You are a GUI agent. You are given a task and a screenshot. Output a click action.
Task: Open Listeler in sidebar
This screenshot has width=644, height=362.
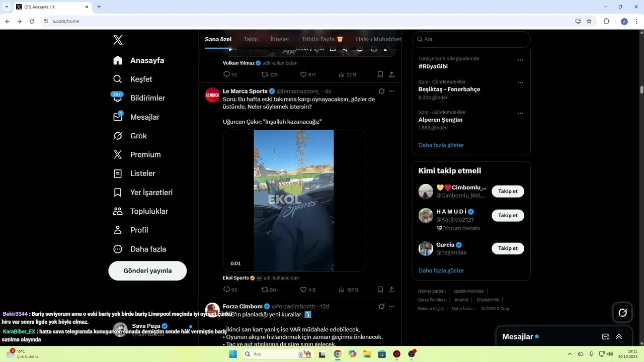point(134,173)
